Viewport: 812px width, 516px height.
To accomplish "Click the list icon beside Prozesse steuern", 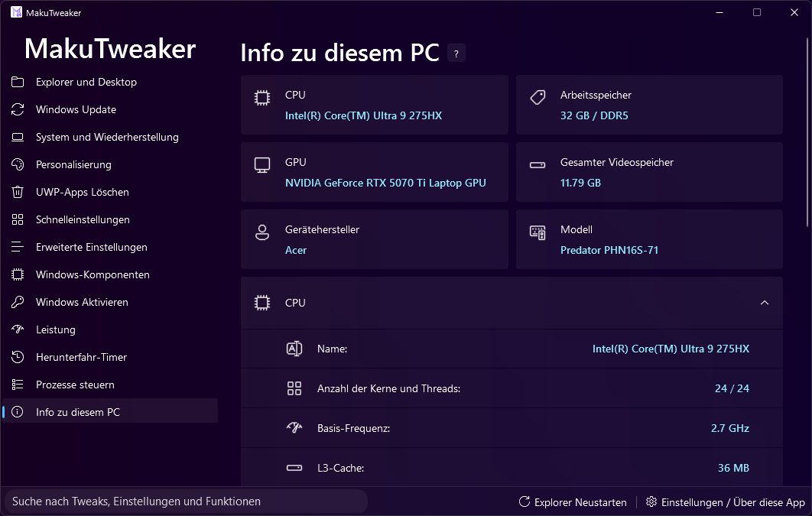I will tap(18, 384).
